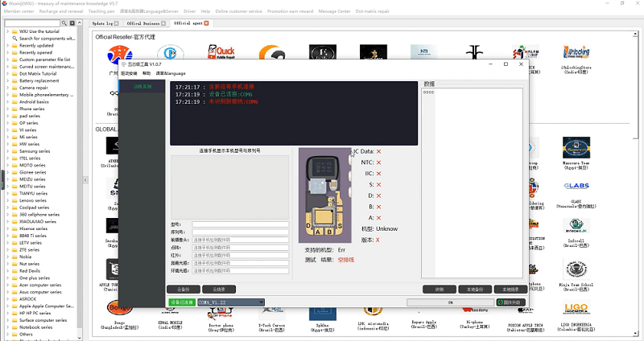Click the model number input field
This screenshot has height=341, width=644.
tap(240, 224)
